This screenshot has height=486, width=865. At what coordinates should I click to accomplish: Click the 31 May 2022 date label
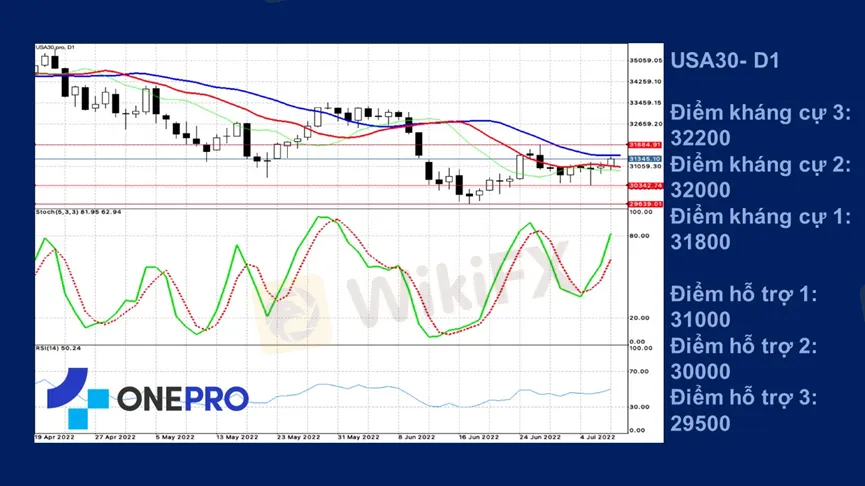coord(359,437)
